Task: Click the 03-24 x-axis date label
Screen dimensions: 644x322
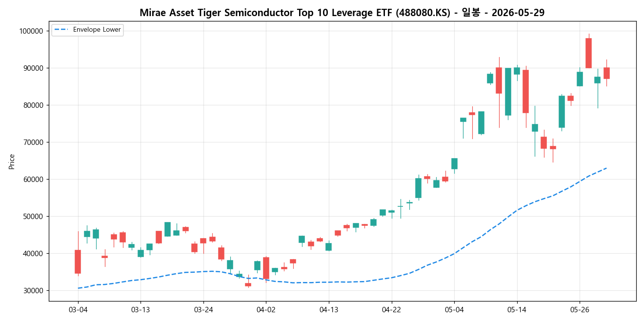Action: pos(203,310)
